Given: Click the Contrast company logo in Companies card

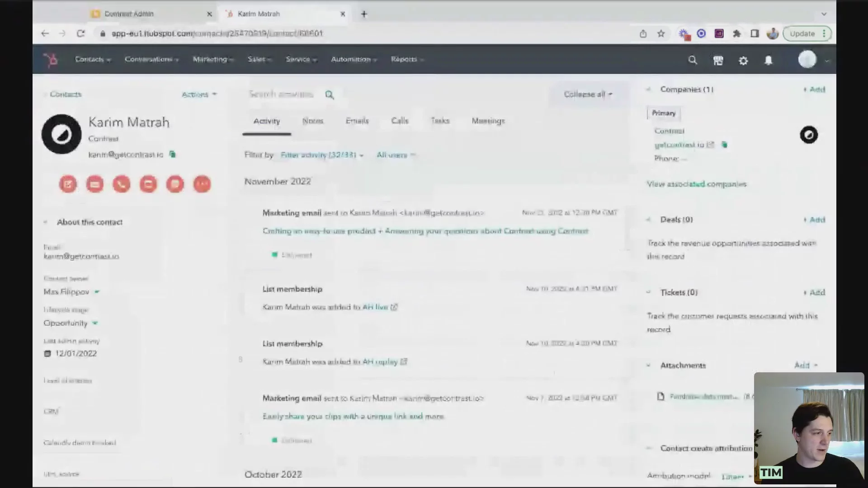Looking at the screenshot, I should (809, 135).
